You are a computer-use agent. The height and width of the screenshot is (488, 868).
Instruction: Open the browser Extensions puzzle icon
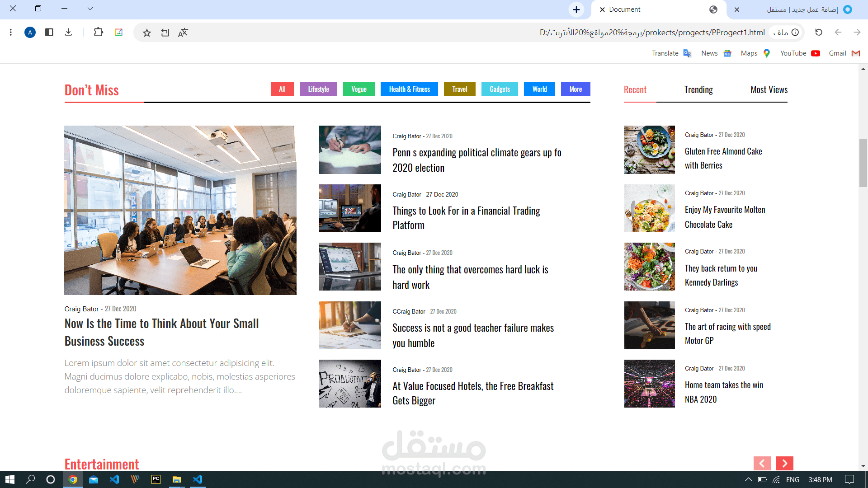98,32
